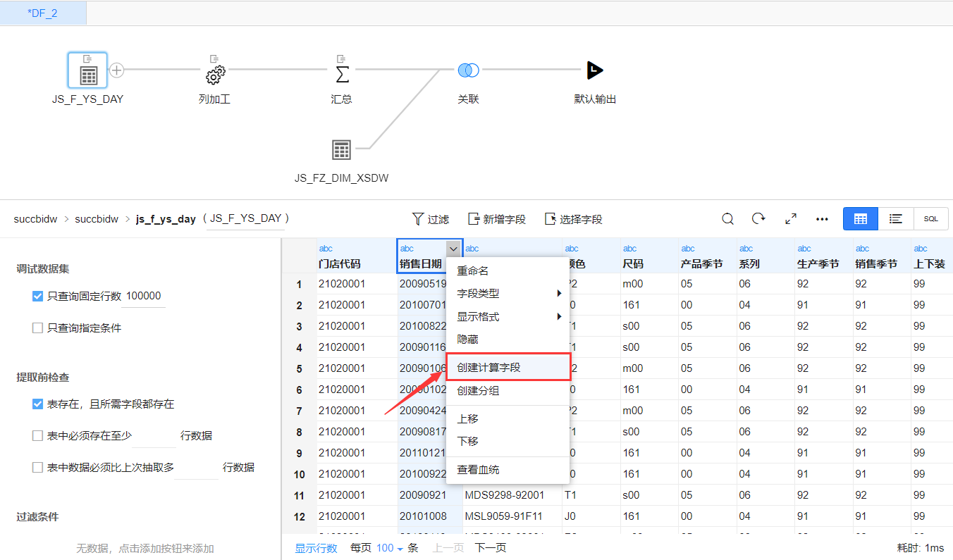Choose 上移 from the context menu
This screenshot has height=560, width=953.
click(x=508, y=419)
